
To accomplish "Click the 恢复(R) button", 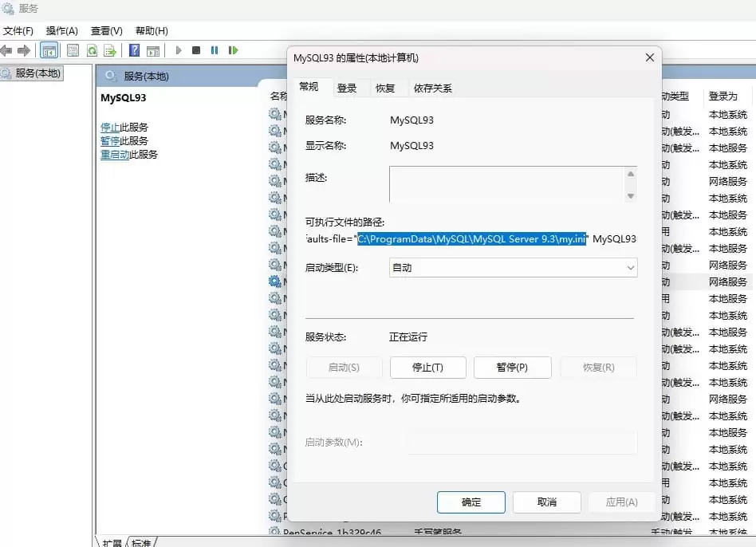I will 598,368.
